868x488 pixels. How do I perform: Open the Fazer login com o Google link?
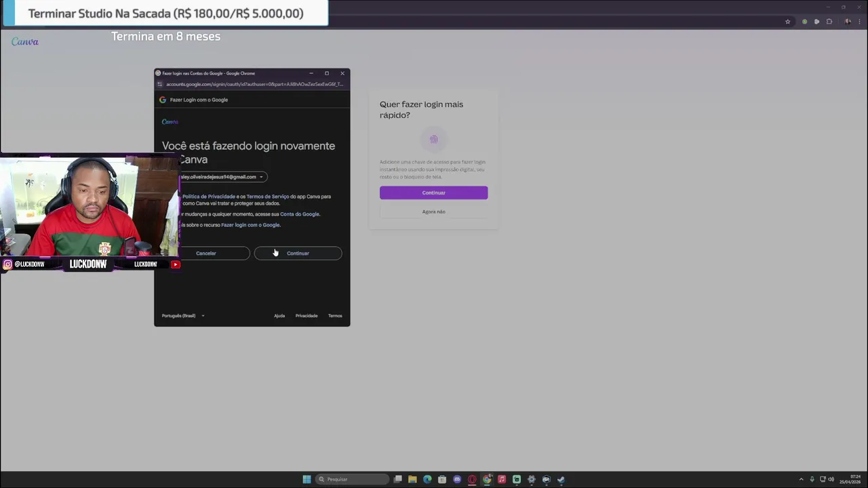pyautogui.click(x=250, y=225)
